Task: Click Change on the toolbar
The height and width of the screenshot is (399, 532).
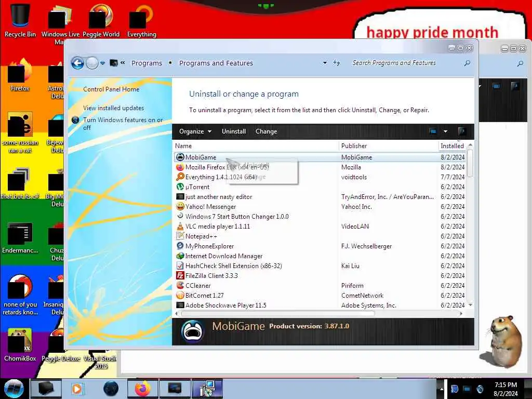Action: point(267,131)
